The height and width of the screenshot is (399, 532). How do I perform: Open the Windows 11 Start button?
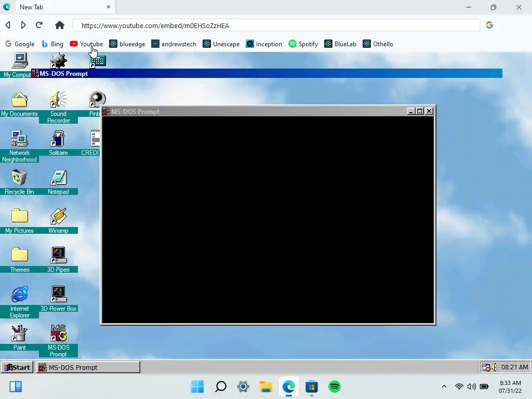tap(197, 387)
